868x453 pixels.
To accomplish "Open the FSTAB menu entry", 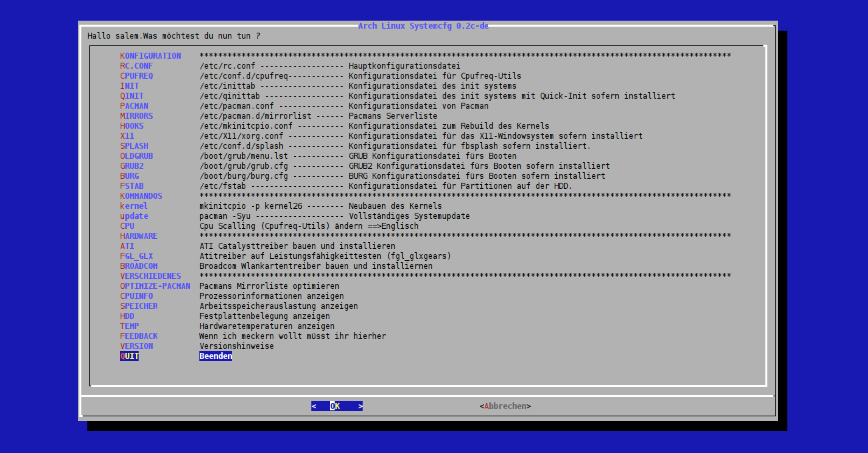I will pyautogui.click(x=131, y=186).
